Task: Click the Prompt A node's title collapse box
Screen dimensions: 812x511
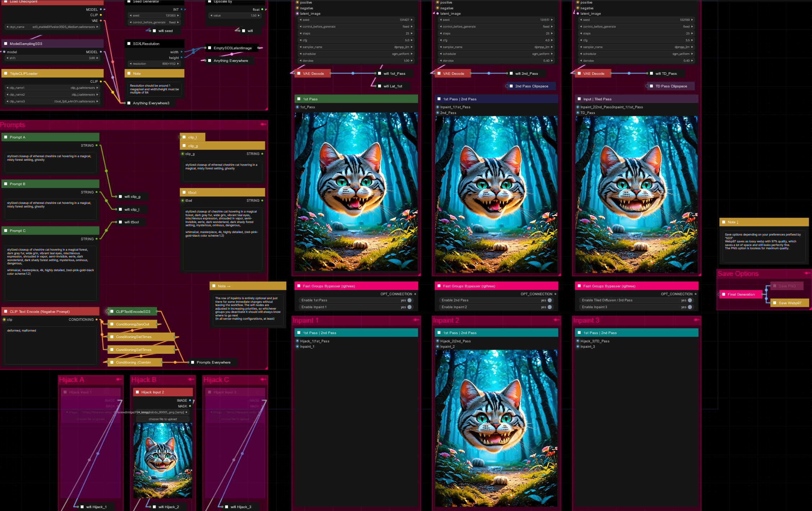Action: pyautogui.click(x=6, y=137)
